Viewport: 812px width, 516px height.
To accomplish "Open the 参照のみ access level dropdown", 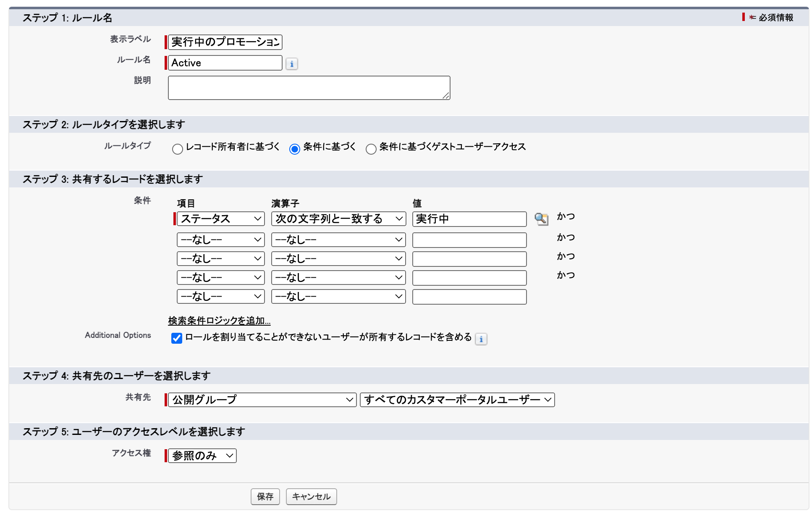I will (202, 455).
